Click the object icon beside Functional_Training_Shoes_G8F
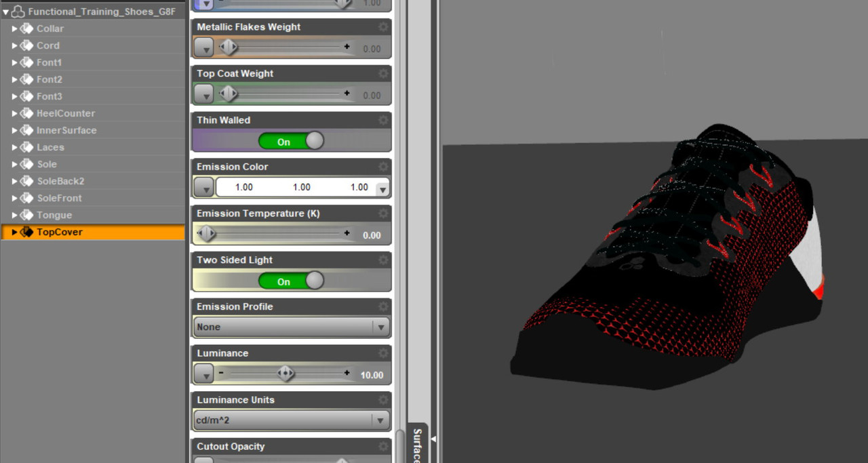 18,12
